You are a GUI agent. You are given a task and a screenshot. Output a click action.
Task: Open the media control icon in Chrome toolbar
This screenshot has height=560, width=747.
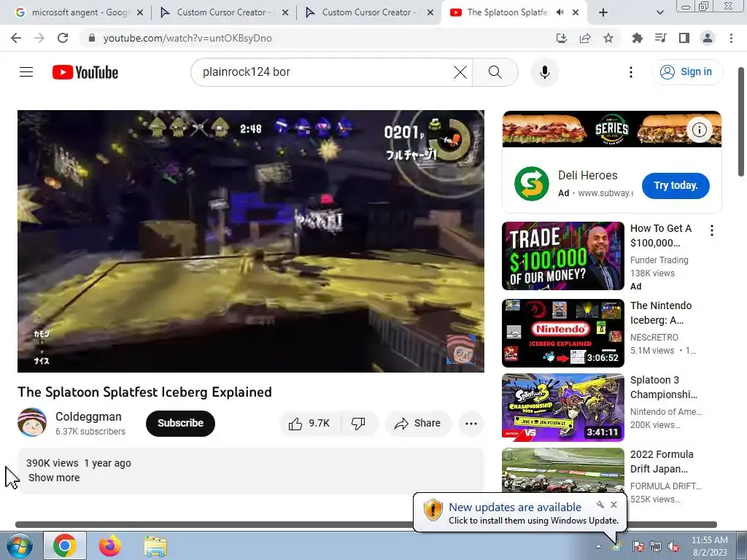click(x=661, y=38)
